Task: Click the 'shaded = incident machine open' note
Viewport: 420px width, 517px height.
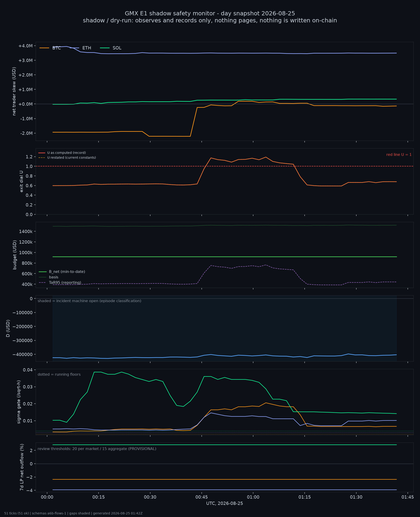Action: (89, 301)
